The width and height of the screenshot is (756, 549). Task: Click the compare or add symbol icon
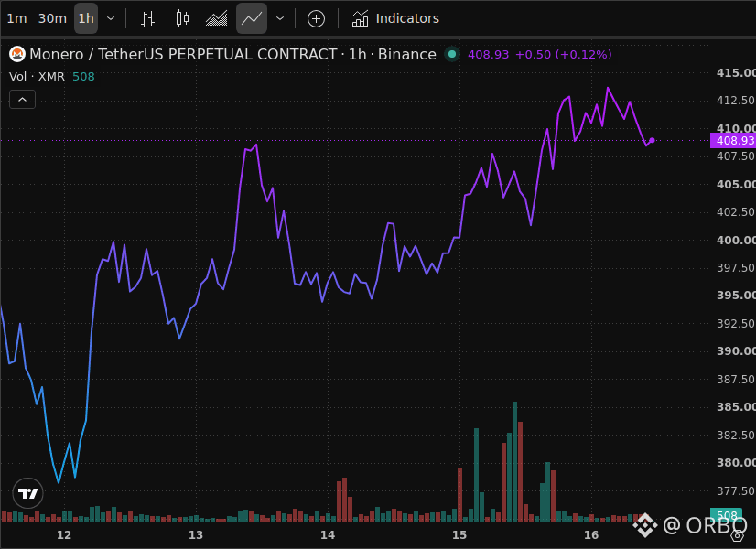click(316, 19)
